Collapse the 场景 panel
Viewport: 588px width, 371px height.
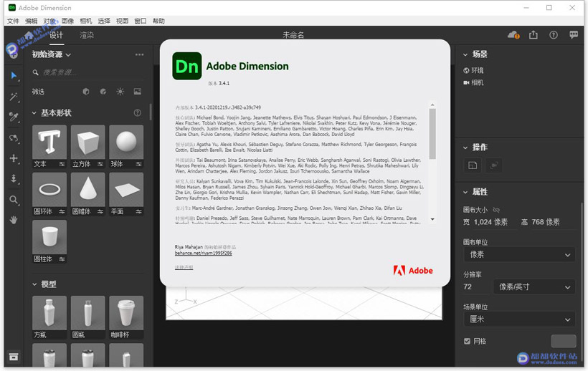click(x=465, y=54)
